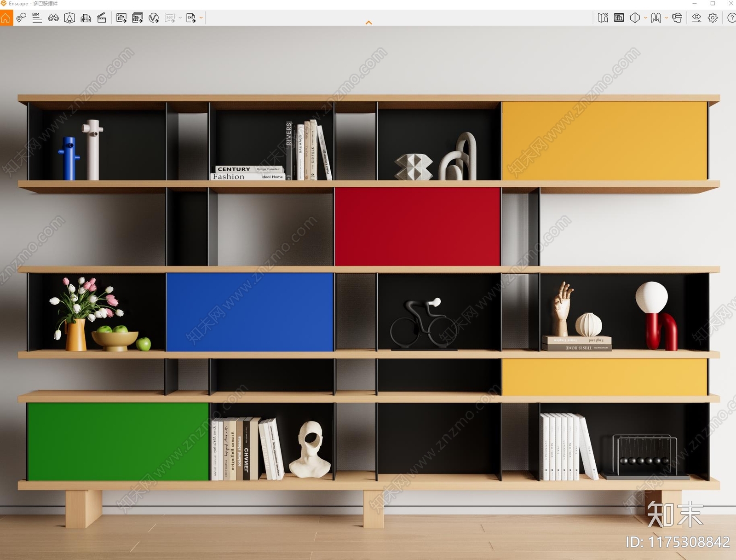
Task: Click the cube with lamp icon
Action: 69,18
